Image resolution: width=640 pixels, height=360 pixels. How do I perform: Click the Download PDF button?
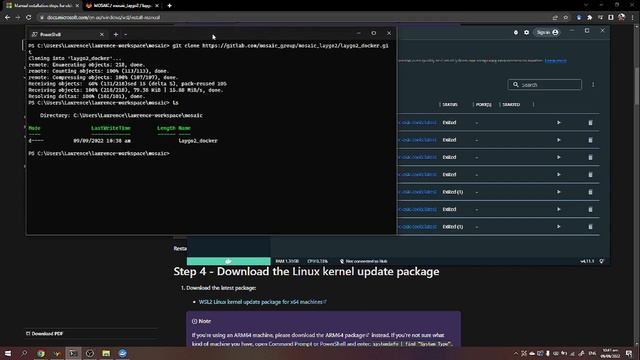pos(44,333)
